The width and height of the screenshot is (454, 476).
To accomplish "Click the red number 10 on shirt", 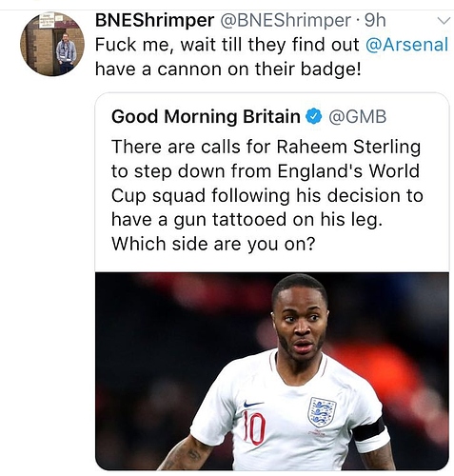I will pos(254,428).
